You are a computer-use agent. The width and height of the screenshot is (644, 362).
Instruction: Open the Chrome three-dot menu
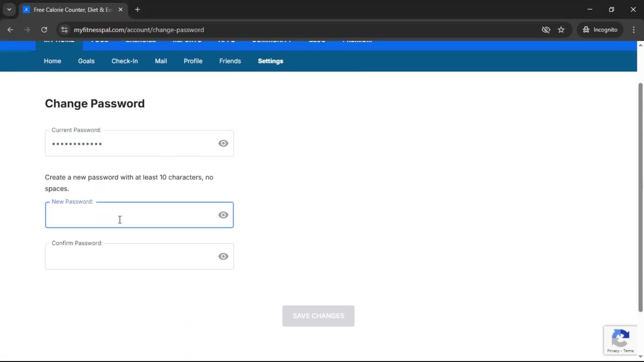tap(634, 30)
